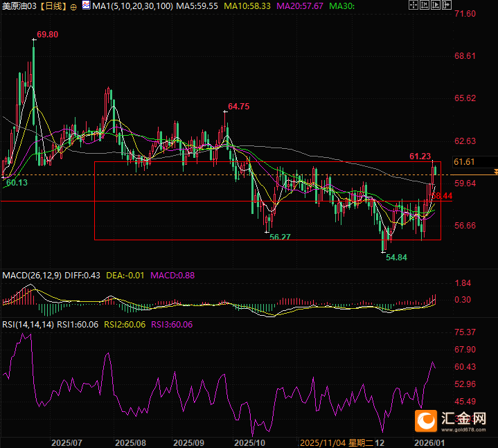Click the 64.75 peak price label

(238, 107)
